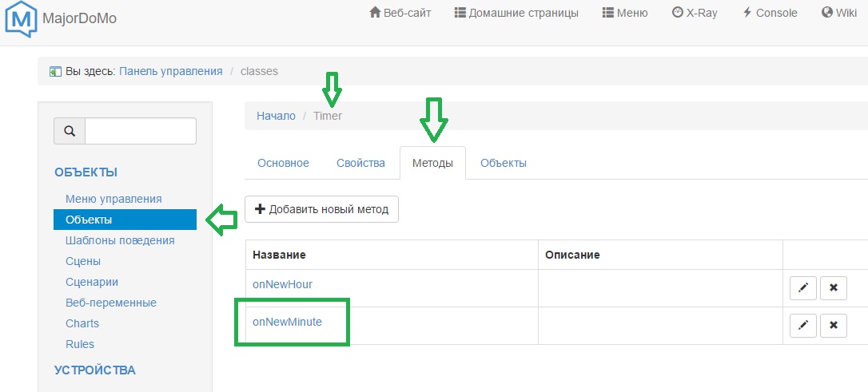Viewport: 868px width, 392px height.
Task: Click the Название column header
Action: [279, 255]
